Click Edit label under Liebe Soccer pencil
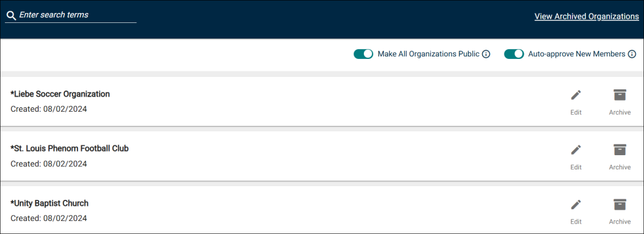 point(576,113)
